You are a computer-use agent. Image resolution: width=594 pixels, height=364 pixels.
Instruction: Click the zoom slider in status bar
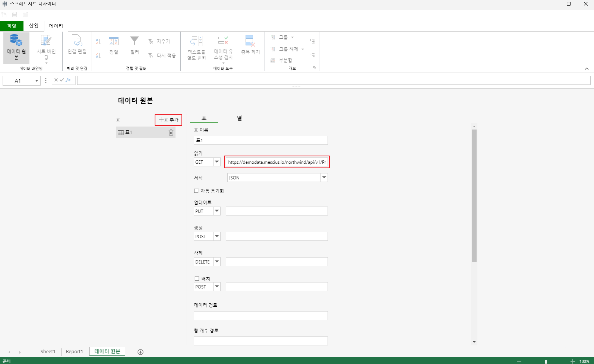click(546, 361)
